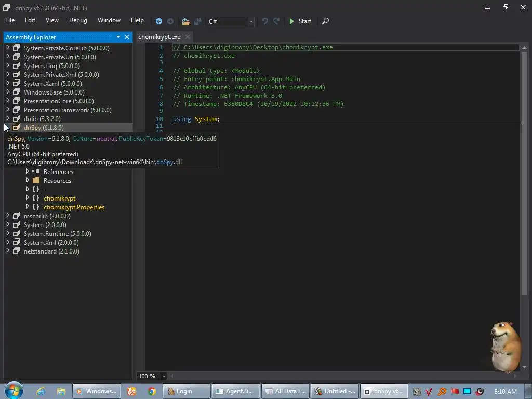Click the System.Runtime assembly icon

click(16, 233)
